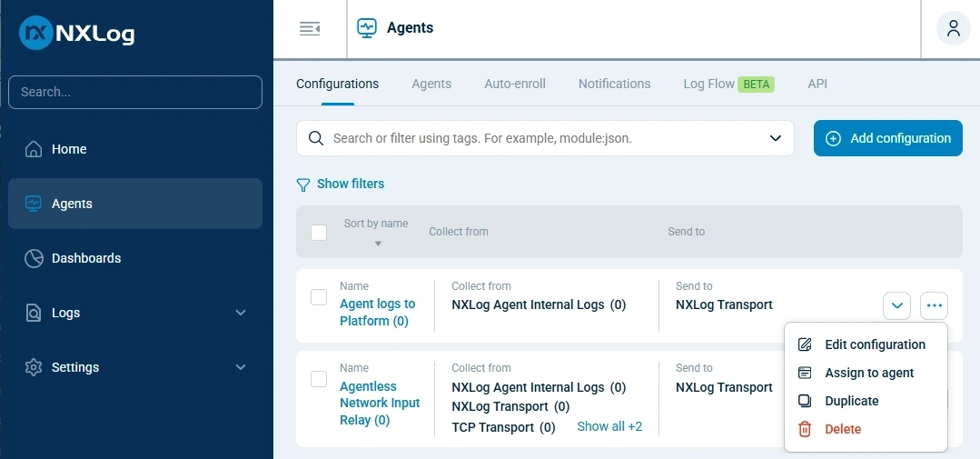Click the Dashboards pie chart icon
The image size is (980, 459).
tap(34, 258)
